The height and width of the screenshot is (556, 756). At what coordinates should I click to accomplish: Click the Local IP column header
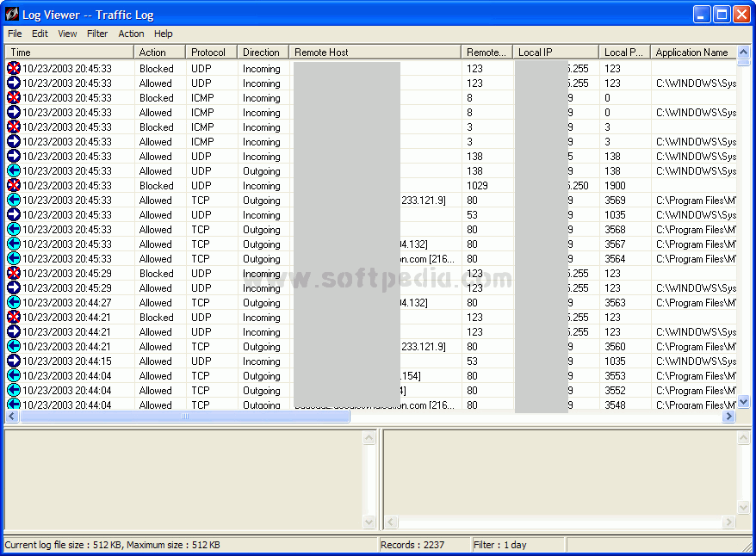[x=555, y=52]
